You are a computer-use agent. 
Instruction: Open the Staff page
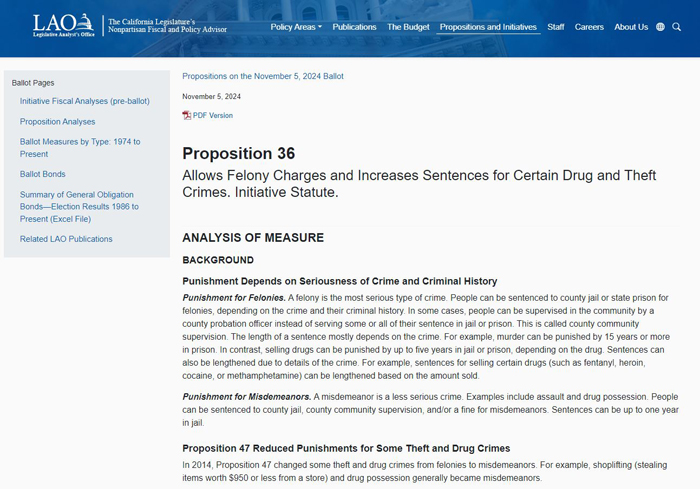[556, 27]
